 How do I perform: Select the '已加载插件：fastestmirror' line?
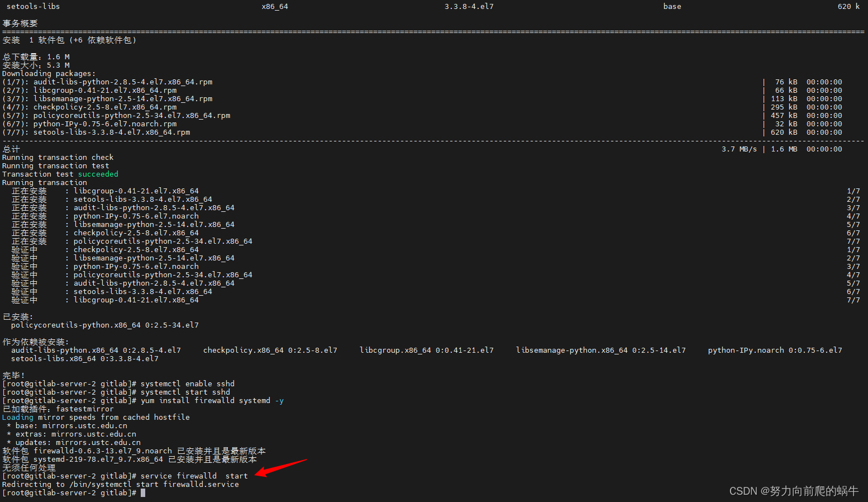point(58,409)
